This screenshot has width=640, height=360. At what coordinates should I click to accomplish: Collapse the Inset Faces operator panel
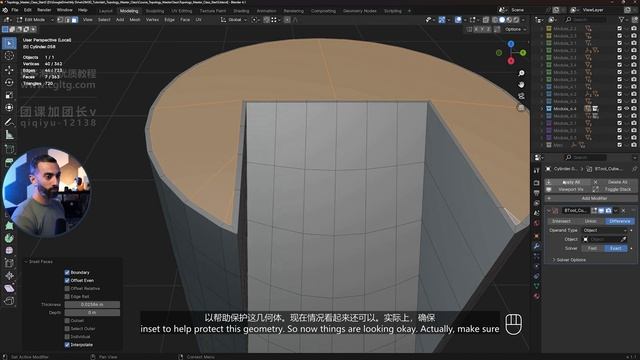tap(26, 262)
